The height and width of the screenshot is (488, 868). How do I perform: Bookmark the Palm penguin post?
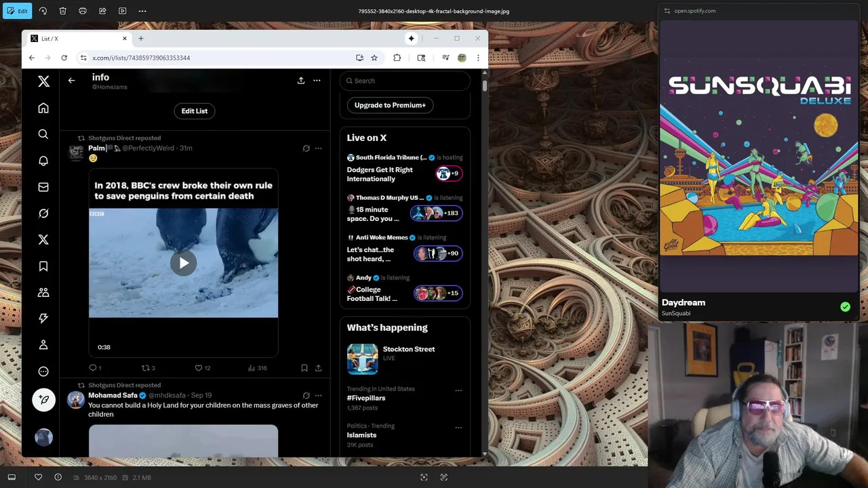click(x=304, y=368)
